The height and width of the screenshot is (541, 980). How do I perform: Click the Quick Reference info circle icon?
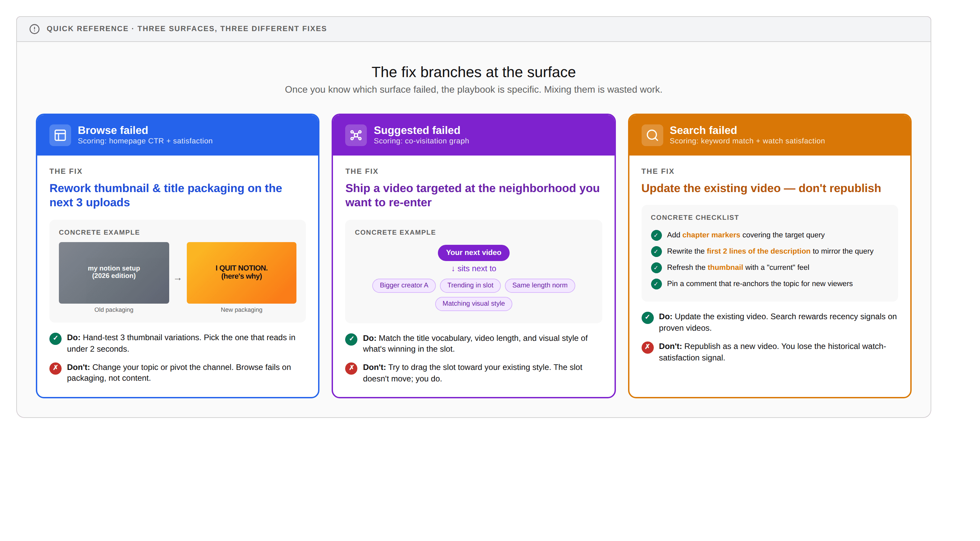point(34,29)
